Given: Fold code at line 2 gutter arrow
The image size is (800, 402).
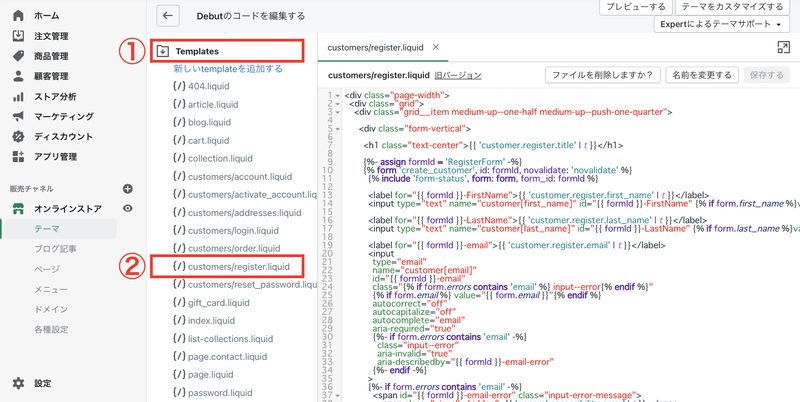Looking at the screenshot, I should pyautogui.click(x=337, y=104).
